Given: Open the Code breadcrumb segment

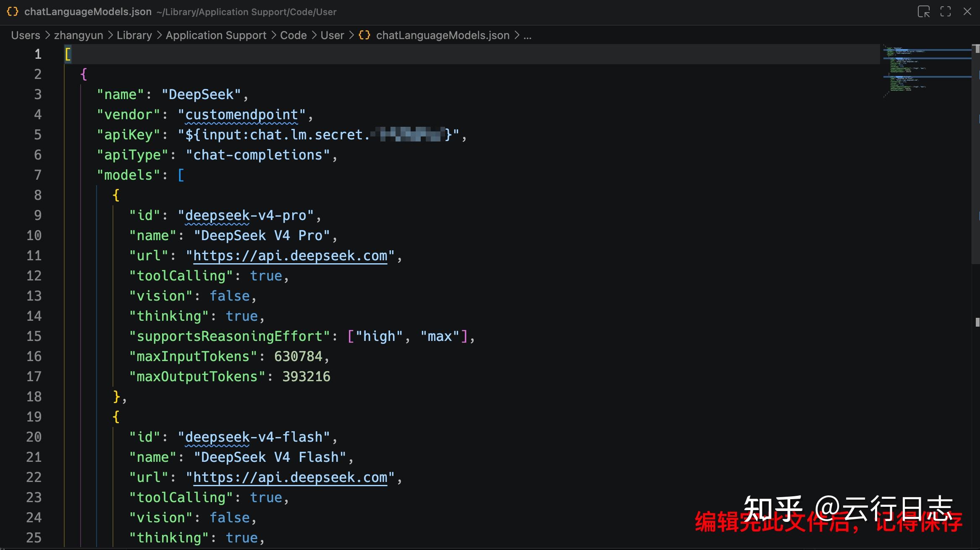Looking at the screenshot, I should 293,35.
